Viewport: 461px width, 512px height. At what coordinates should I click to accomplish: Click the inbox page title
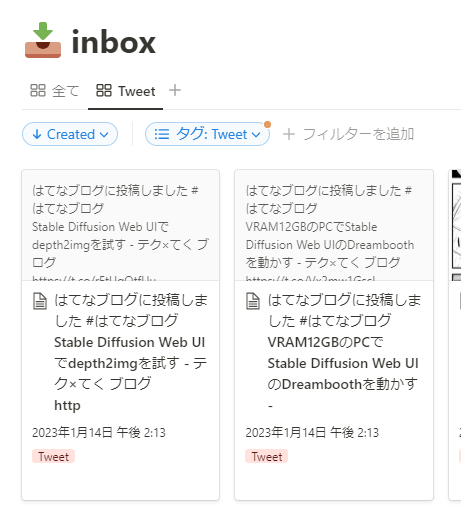pos(114,42)
